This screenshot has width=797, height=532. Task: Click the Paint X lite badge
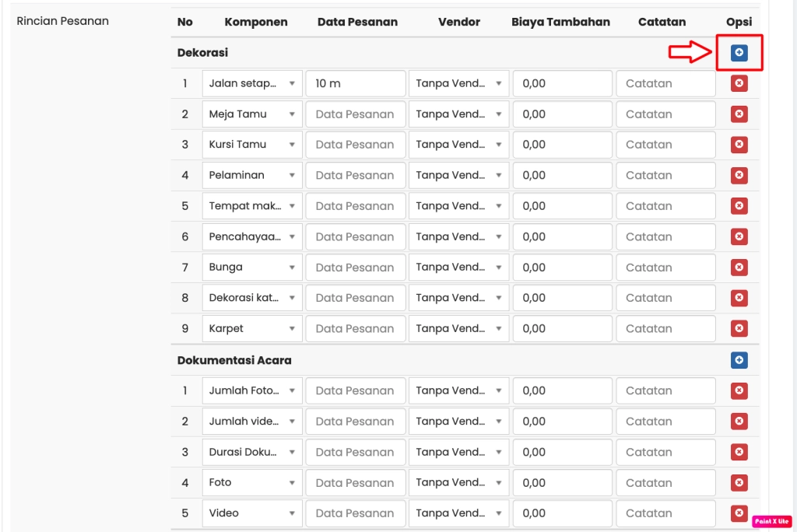[x=771, y=521]
